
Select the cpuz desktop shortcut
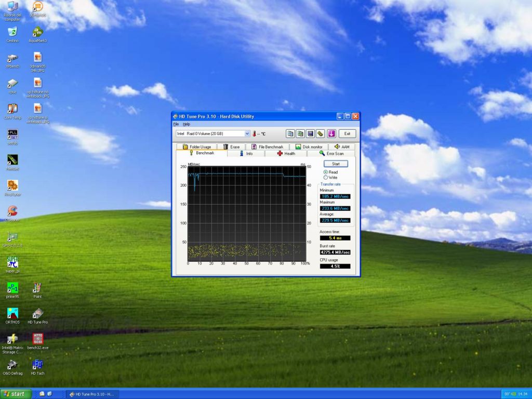tap(12, 86)
